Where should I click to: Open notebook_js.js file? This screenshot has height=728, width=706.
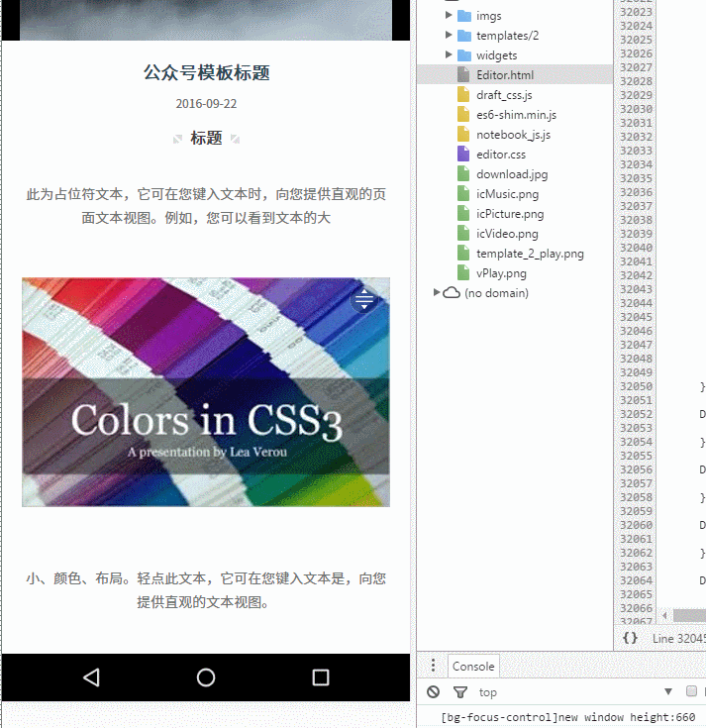[513, 135]
